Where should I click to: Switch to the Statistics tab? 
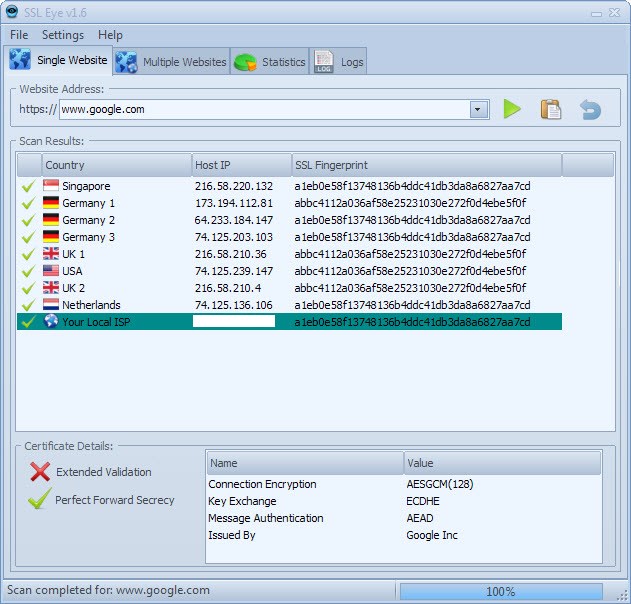click(x=269, y=62)
